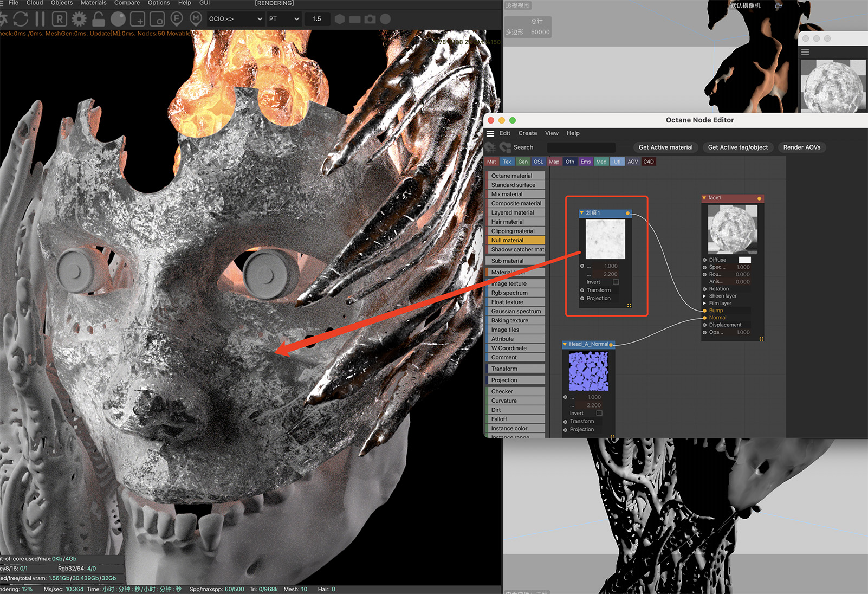Collapse the 划痕1 node triangle

pyautogui.click(x=582, y=213)
